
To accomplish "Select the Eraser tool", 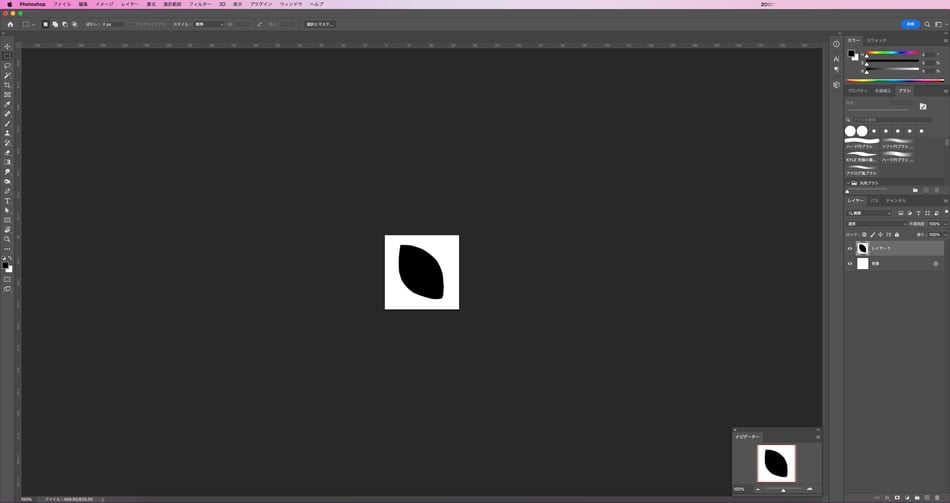I will point(7,153).
